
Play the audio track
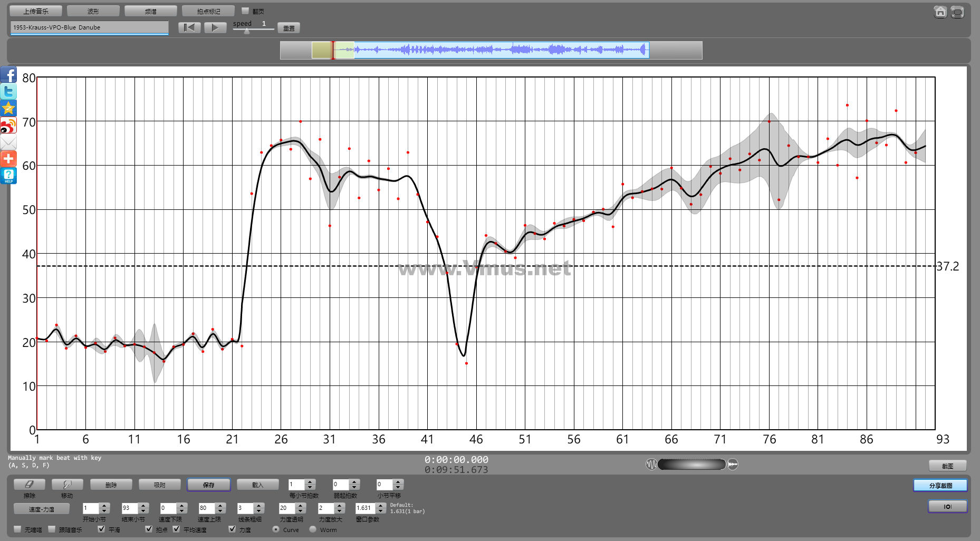(x=215, y=27)
